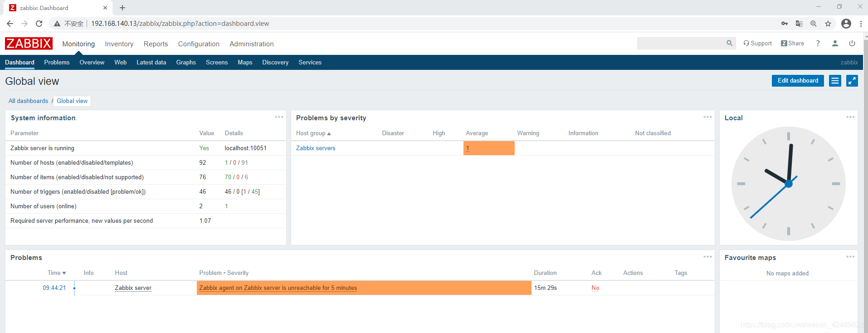Screen dimensions: 868x333
Task: Switch to Discovery submenu tab
Action: [x=275, y=63]
